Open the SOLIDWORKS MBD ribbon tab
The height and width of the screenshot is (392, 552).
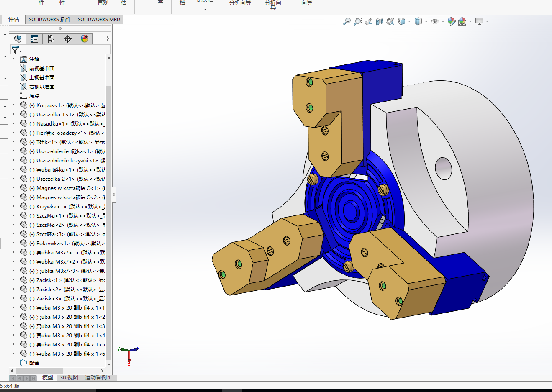(x=99, y=19)
